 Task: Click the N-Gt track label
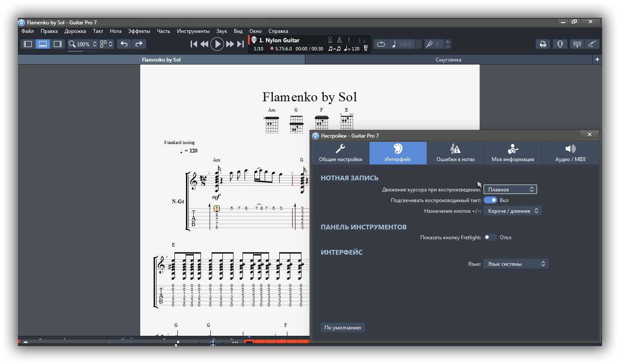coord(178,201)
